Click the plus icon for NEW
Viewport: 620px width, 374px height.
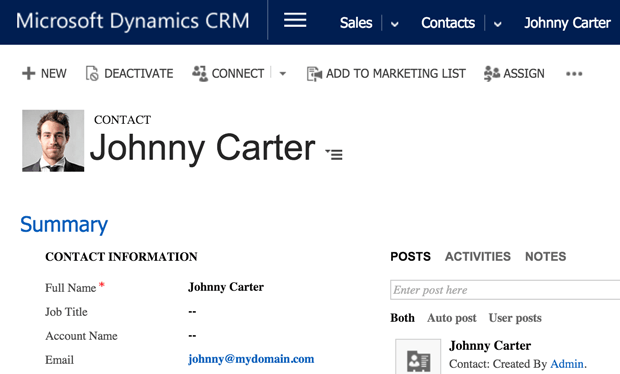[28, 73]
